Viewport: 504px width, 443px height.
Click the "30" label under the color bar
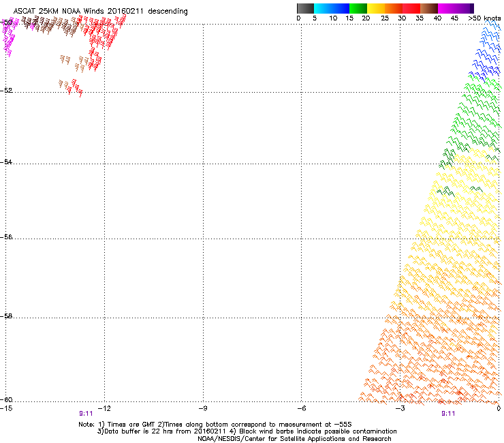(x=402, y=18)
